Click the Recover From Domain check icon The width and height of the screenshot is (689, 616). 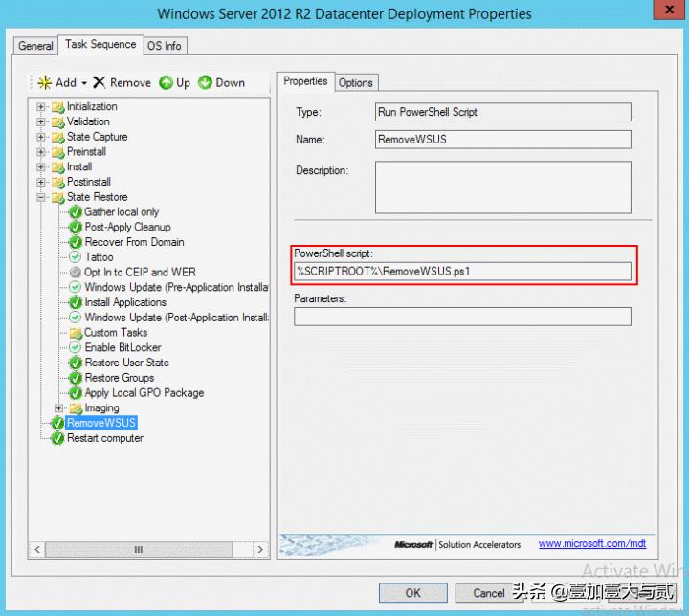[76, 242]
